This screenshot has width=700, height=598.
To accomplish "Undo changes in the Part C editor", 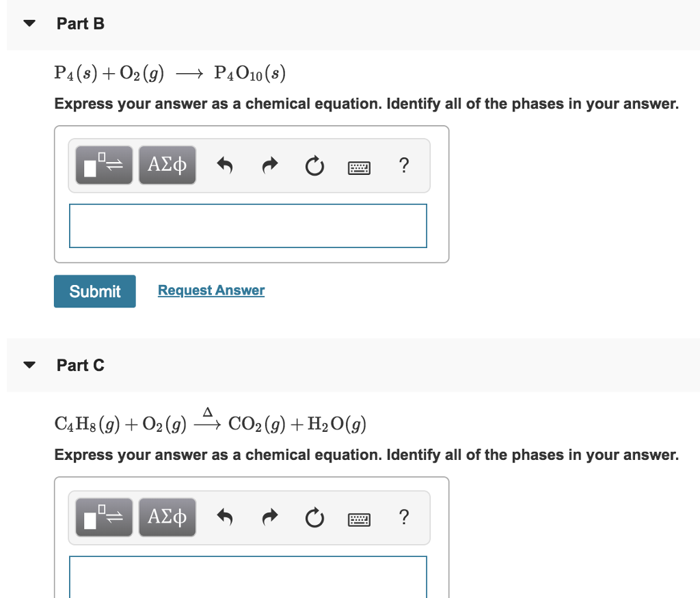I will 225,517.
